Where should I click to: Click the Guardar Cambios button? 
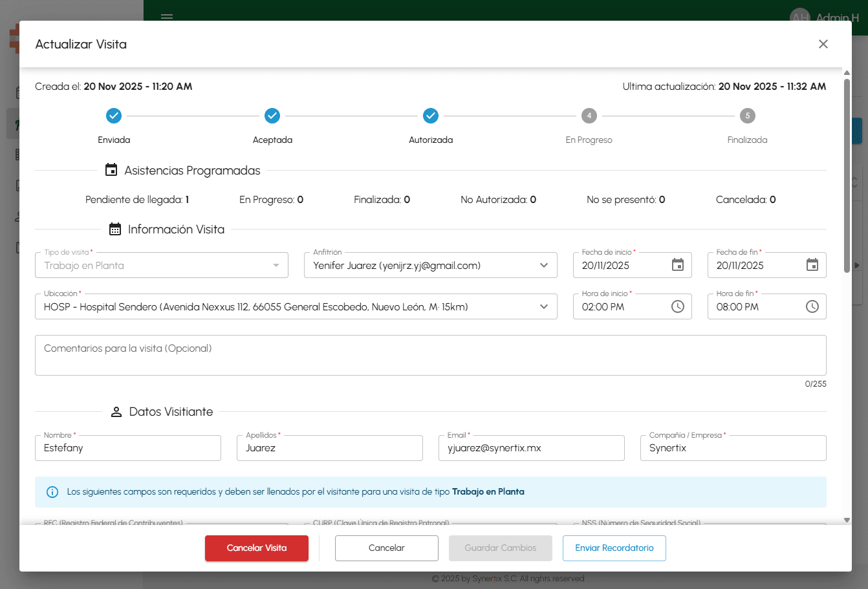(x=501, y=548)
